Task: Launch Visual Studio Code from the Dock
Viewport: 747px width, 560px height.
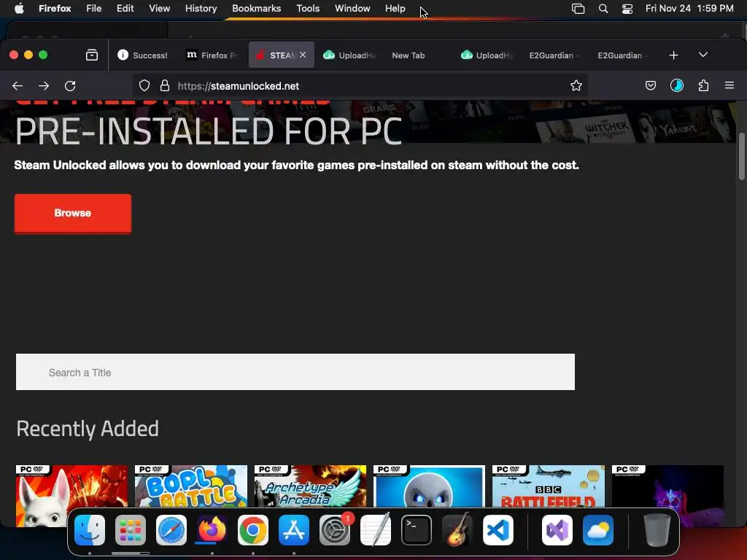Action: tap(498, 530)
